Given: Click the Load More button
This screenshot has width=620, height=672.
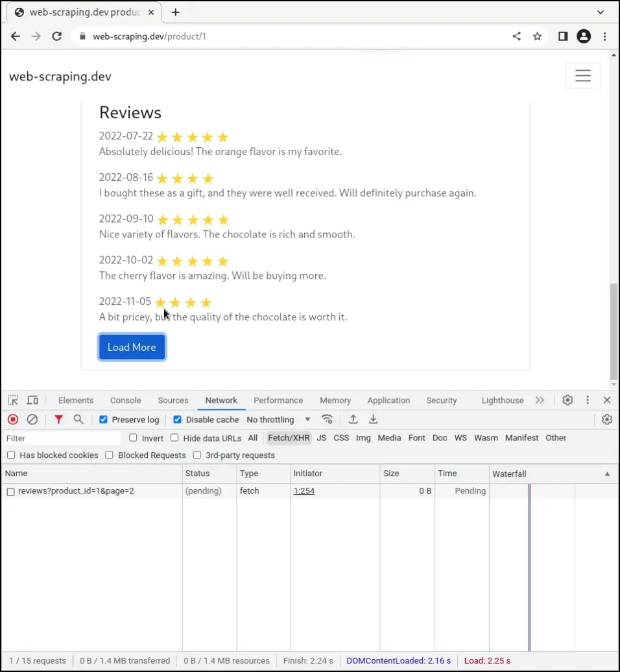Looking at the screenshot, I should tap(132, 347).
